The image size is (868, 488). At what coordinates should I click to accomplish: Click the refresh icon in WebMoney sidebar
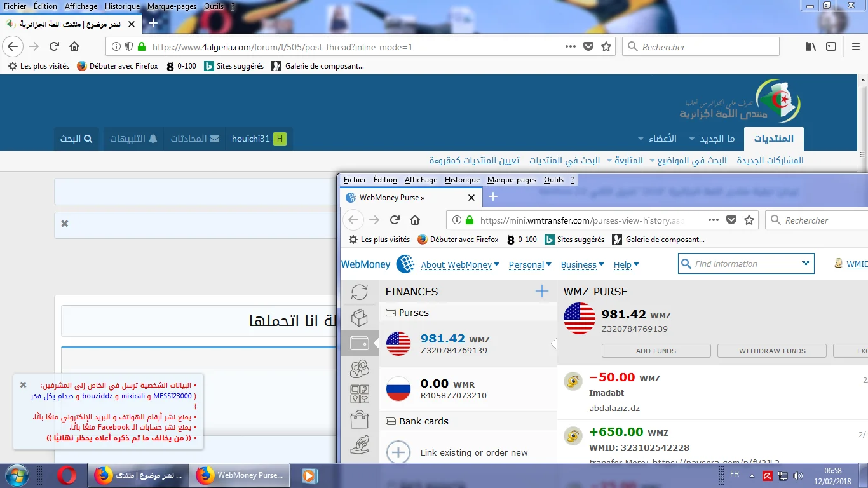click(x=360, y=292)
